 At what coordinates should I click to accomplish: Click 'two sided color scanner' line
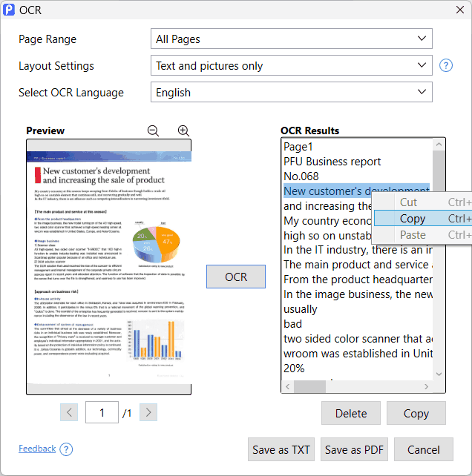[358, 339]
